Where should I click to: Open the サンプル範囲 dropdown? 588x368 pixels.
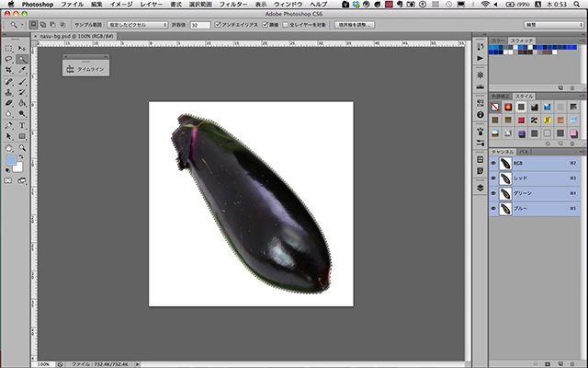coord(137,25)
